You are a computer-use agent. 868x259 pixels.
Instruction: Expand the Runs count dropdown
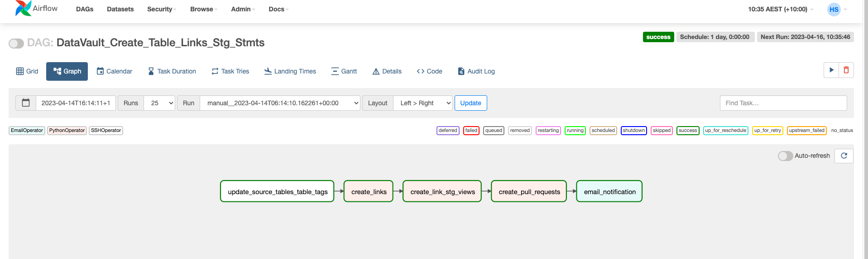pyautogui.click(x=159, y=103)
